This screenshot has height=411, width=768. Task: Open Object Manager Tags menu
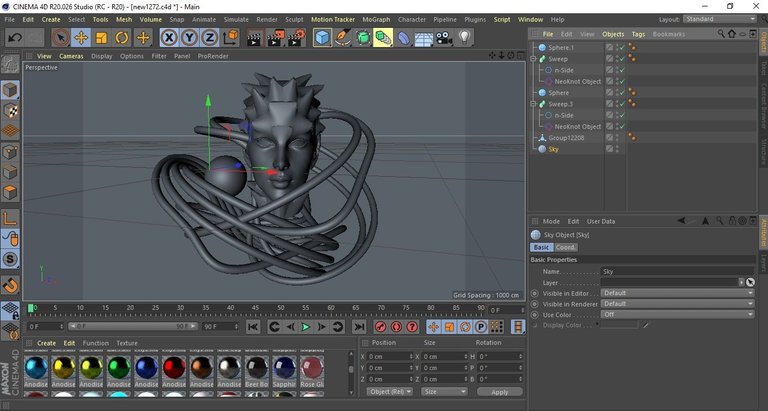638,34
